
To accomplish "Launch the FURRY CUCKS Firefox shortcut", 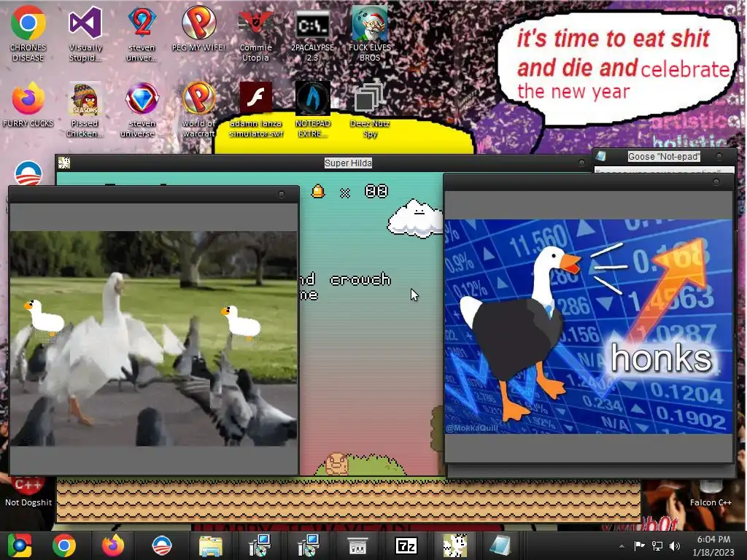I will pyautogui.click(x=28, y=105).
